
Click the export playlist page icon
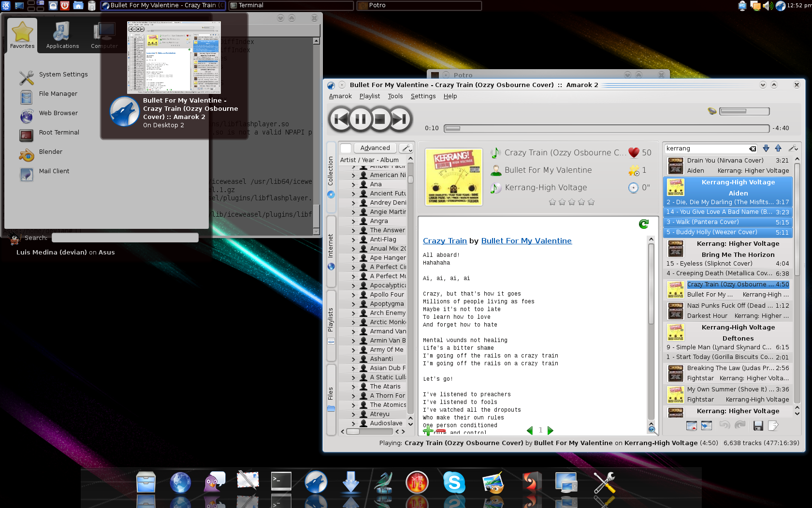click(773, 426)
